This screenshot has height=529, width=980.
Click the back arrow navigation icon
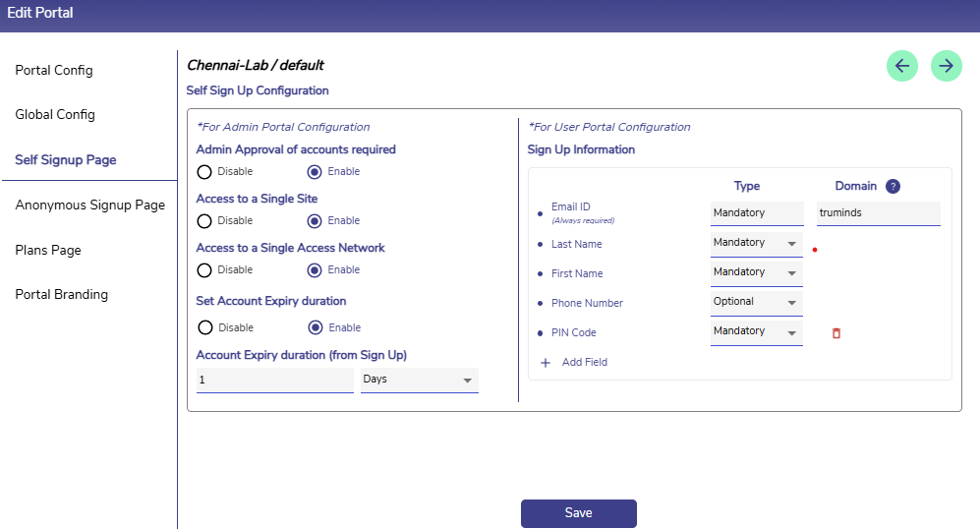point(901,66)
